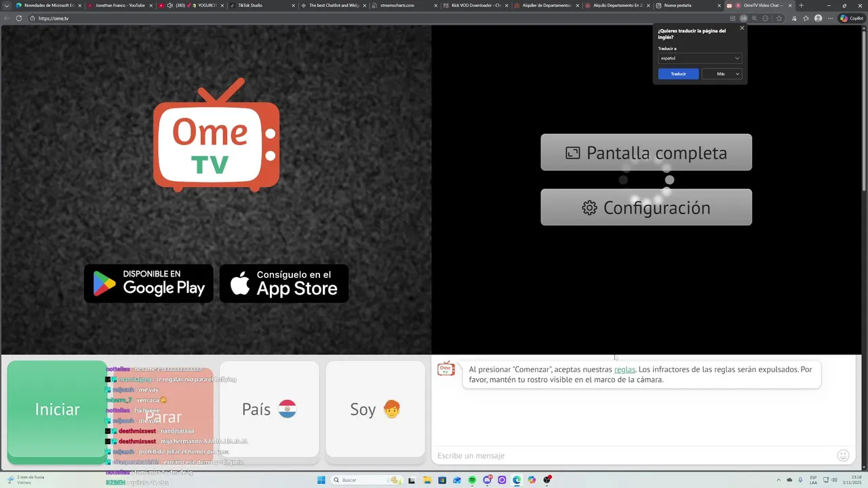Click the Google Play badge
The image size is (868, 488).
pos(149,283)
